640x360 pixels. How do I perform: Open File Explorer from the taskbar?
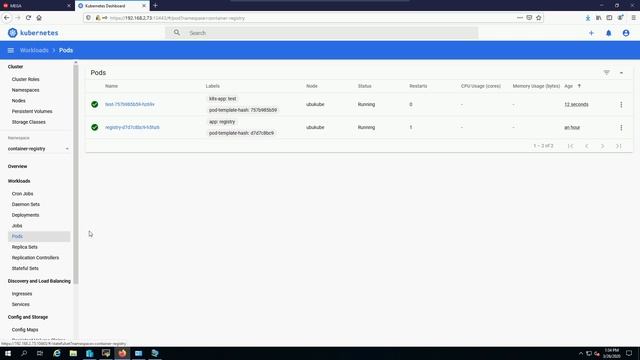click(x=73, y=353)
